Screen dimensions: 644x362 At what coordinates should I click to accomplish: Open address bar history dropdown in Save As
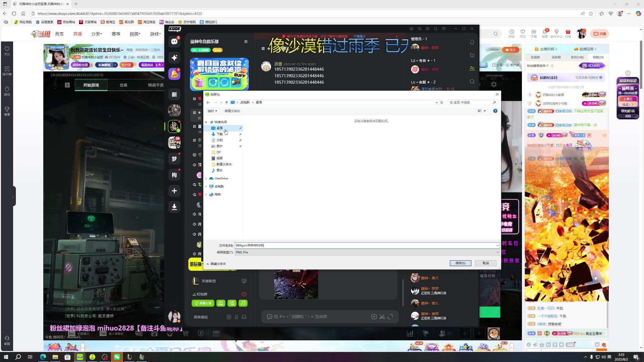coord(436,103)
